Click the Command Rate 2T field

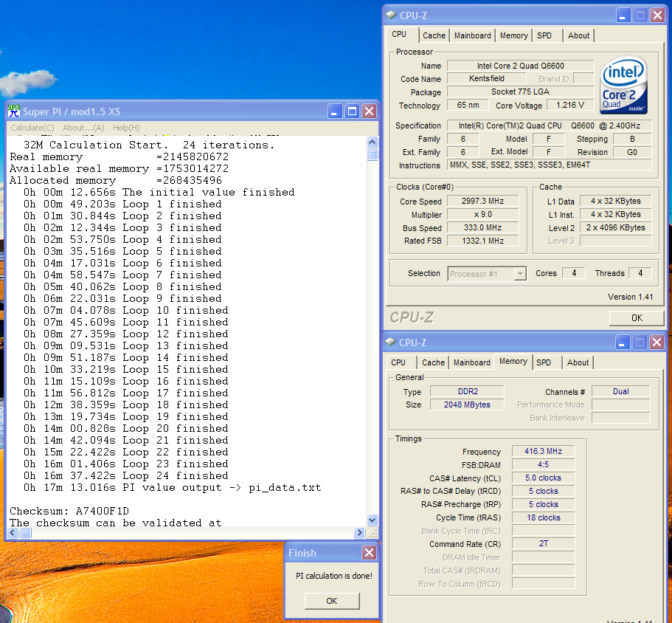coord(543,544)
